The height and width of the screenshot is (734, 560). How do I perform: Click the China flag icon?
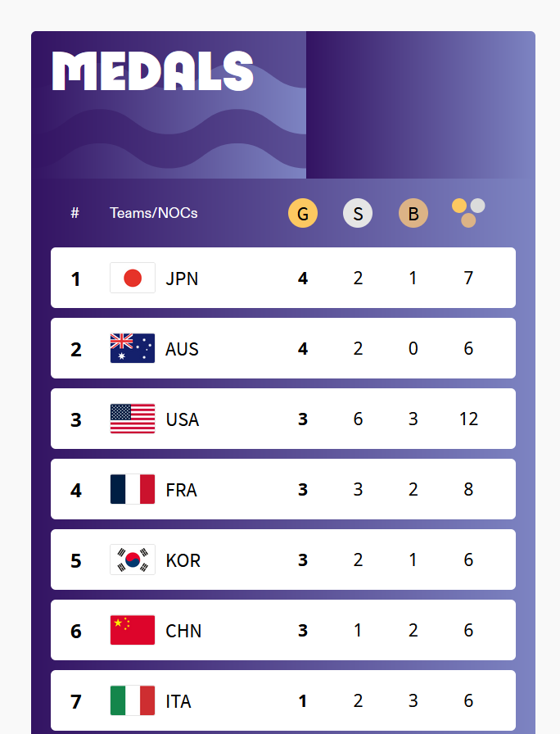point(133,630)
